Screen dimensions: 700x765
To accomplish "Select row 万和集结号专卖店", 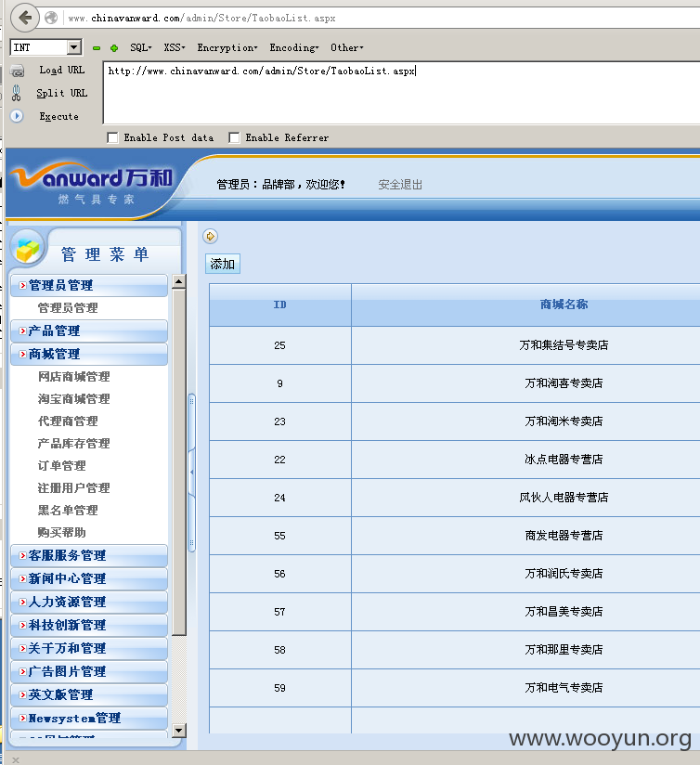I will pyautogui.click(x=455, y=345).
